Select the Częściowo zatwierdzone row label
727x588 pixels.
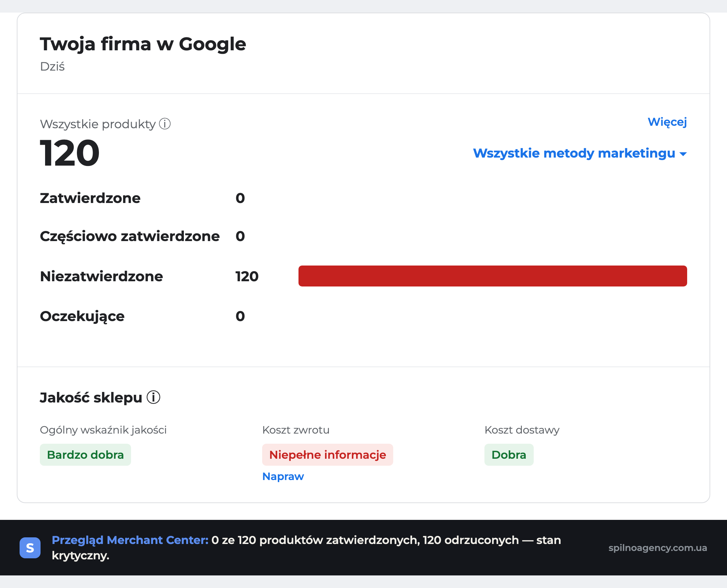pyautogui.click(x=130, y=237)
